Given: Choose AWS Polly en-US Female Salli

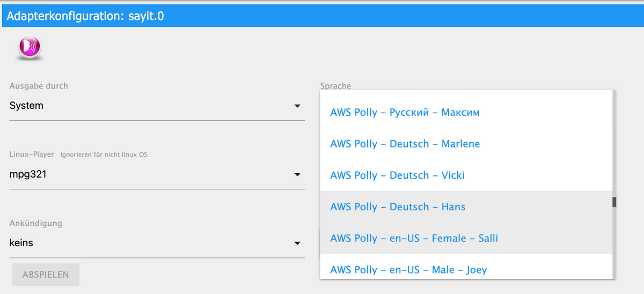Looking at the screenshot, I should 414,238.
